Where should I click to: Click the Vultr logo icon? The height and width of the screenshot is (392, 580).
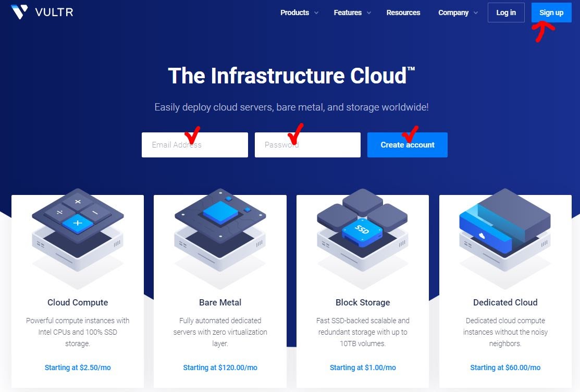coord(19,12)
